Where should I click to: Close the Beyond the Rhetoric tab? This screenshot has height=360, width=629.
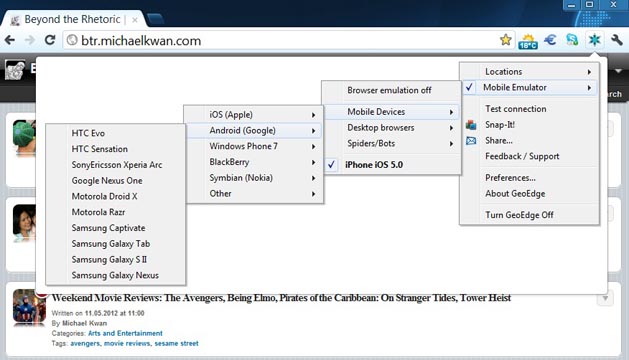135,20
